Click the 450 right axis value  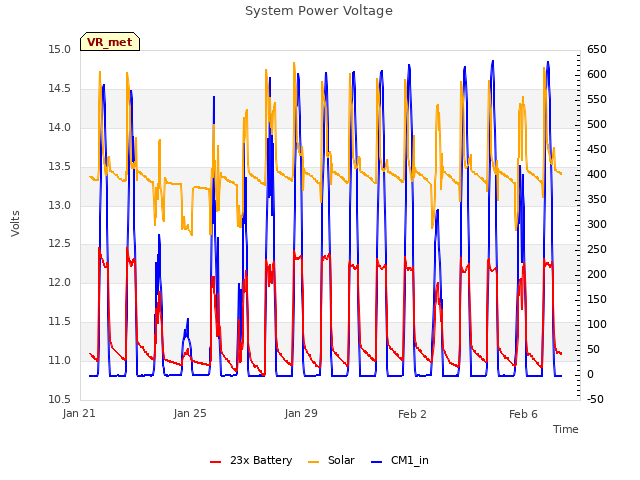pos(597,149)
